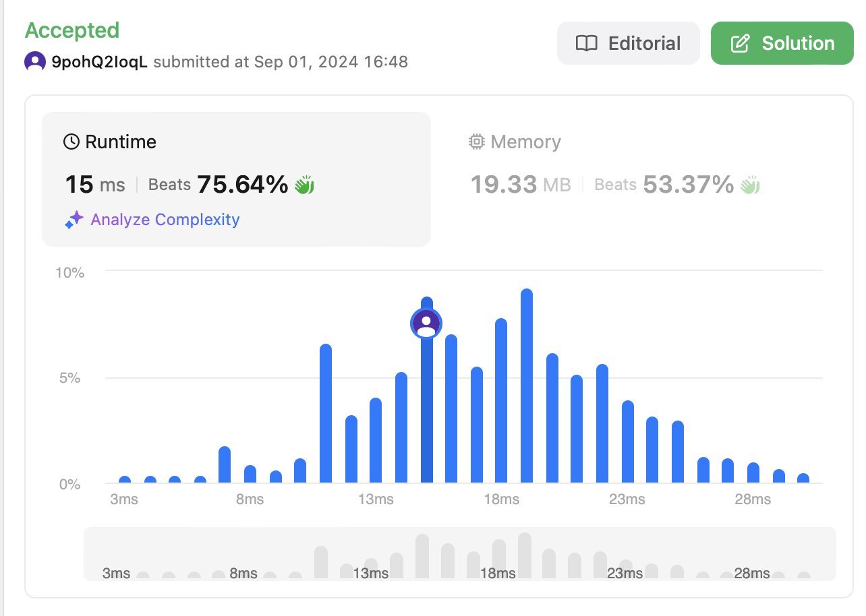Click the purple user avatar beside the username
Viewport: 866px width, 616px height.
click(x=35, y=62)
